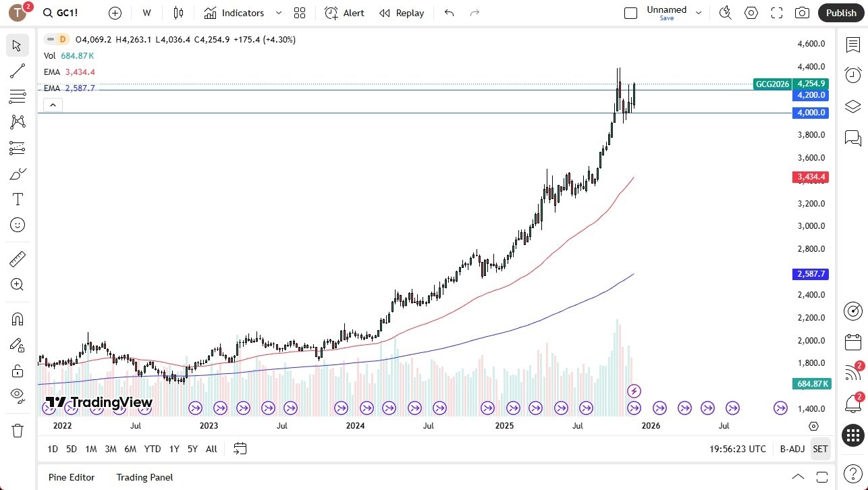Open the alerts clock icon in right sidebar

(x=853, y=75)
